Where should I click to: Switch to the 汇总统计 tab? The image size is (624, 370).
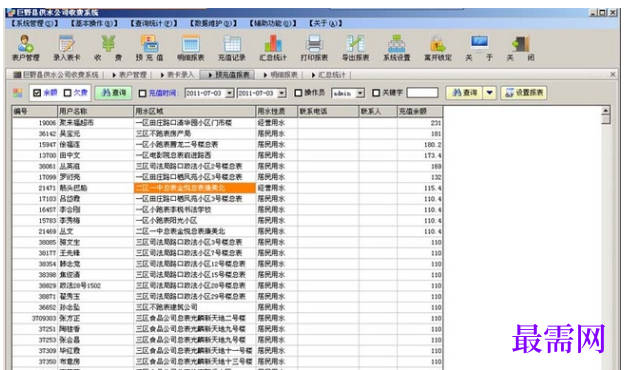[x=328, y=75]
